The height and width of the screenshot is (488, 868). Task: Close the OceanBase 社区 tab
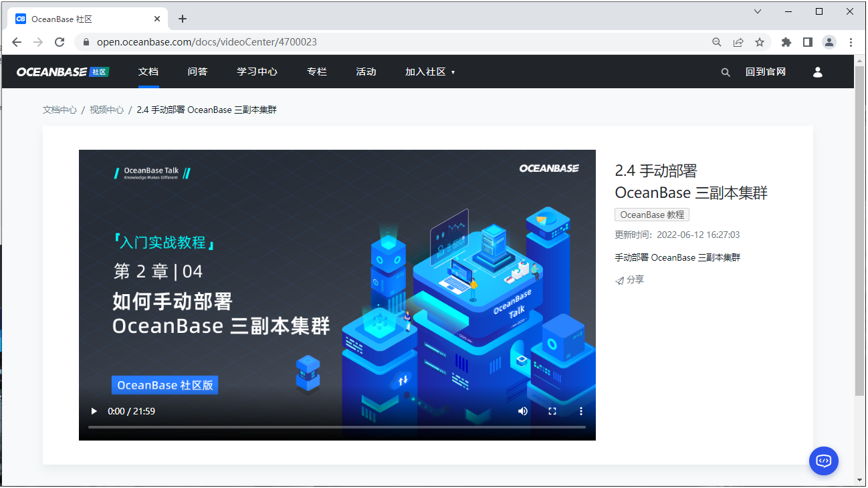tap(157, 19)
